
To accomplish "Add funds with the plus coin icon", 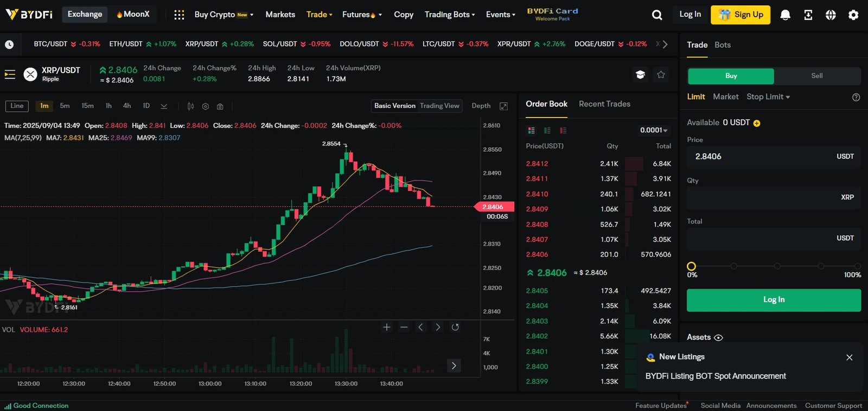I will (x=757, y=123).
